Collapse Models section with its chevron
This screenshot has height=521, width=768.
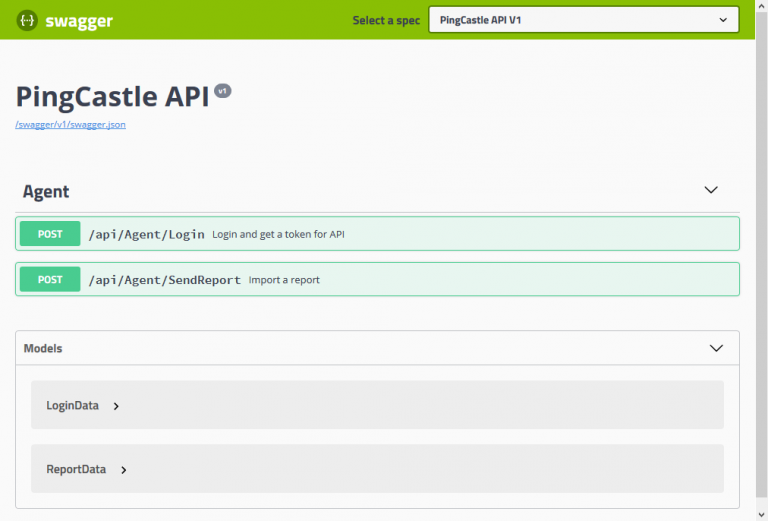716,348
